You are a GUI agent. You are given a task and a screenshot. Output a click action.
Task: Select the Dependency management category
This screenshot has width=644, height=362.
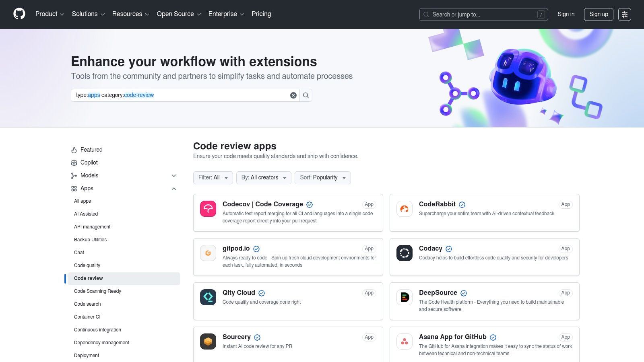coord(124,343)
